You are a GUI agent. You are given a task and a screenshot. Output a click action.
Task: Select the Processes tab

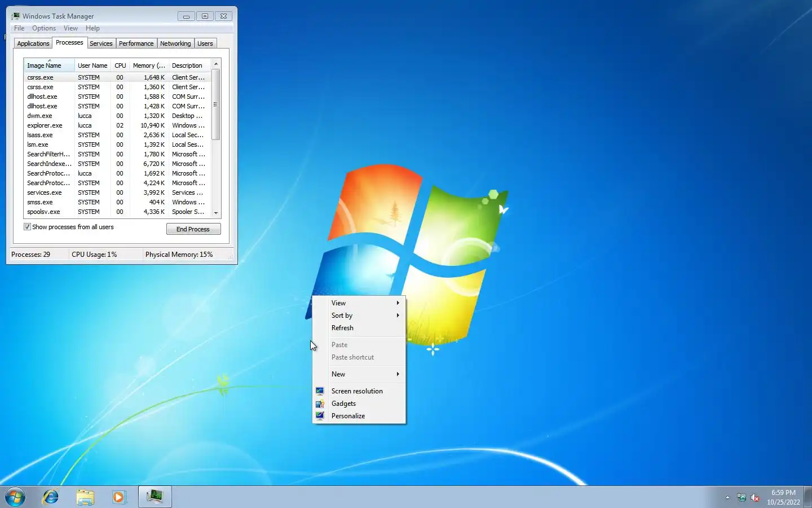pos(69,42)
